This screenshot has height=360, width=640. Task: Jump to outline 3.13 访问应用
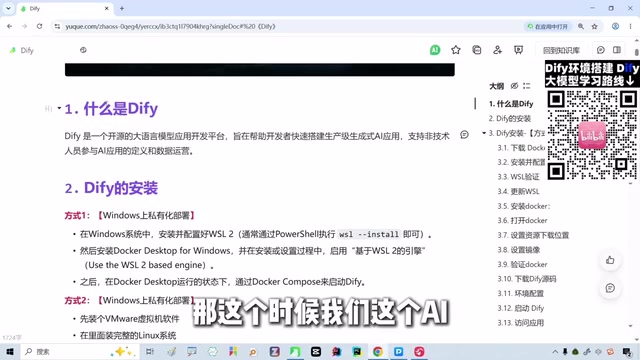click(521, 323)
